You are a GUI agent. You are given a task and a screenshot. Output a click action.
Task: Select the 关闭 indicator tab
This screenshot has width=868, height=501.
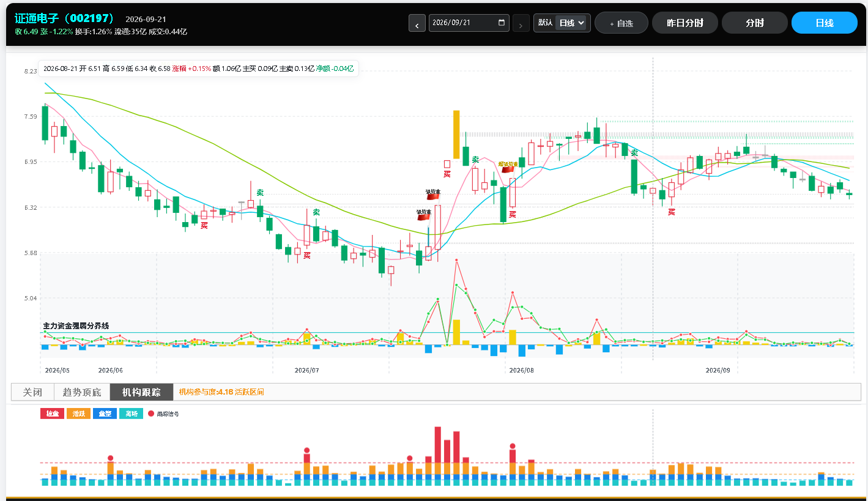(x=32, y=392)
